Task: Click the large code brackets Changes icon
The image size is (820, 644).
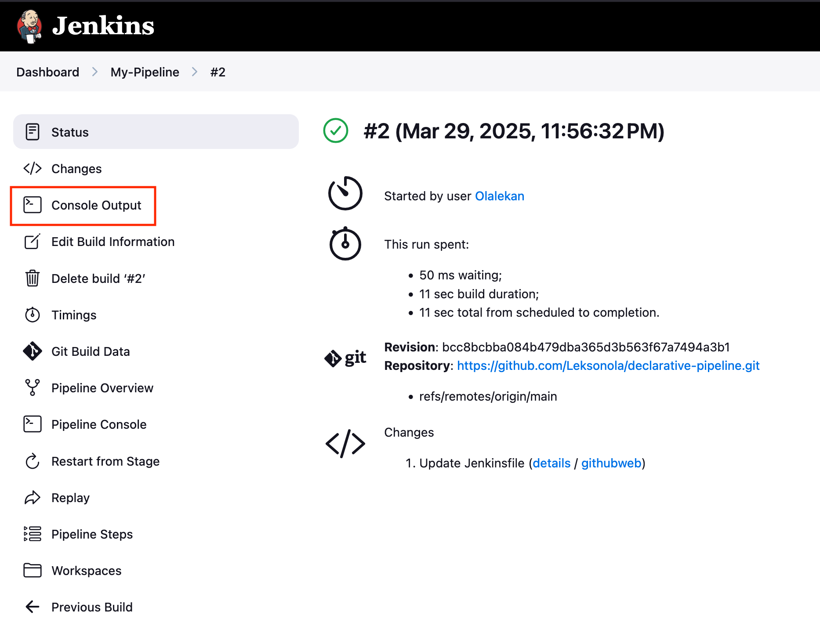Action: (345, 444)
